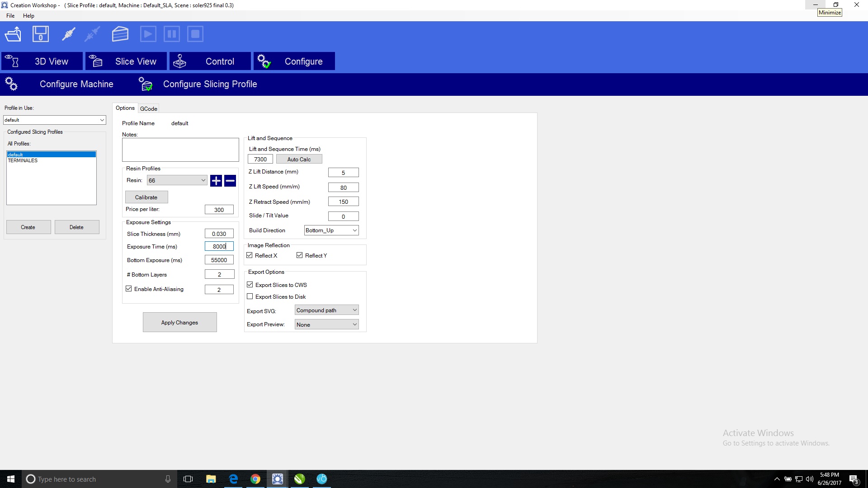868x488 pixels.
Task: Click the slice model icon
Action: 120,34
